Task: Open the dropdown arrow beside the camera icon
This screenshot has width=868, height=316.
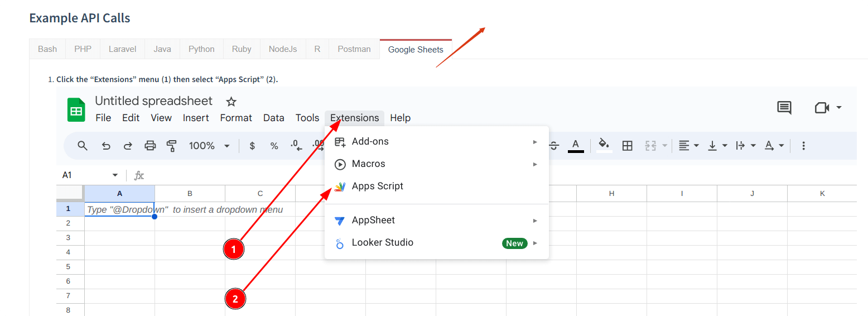Action: point(838,108)
